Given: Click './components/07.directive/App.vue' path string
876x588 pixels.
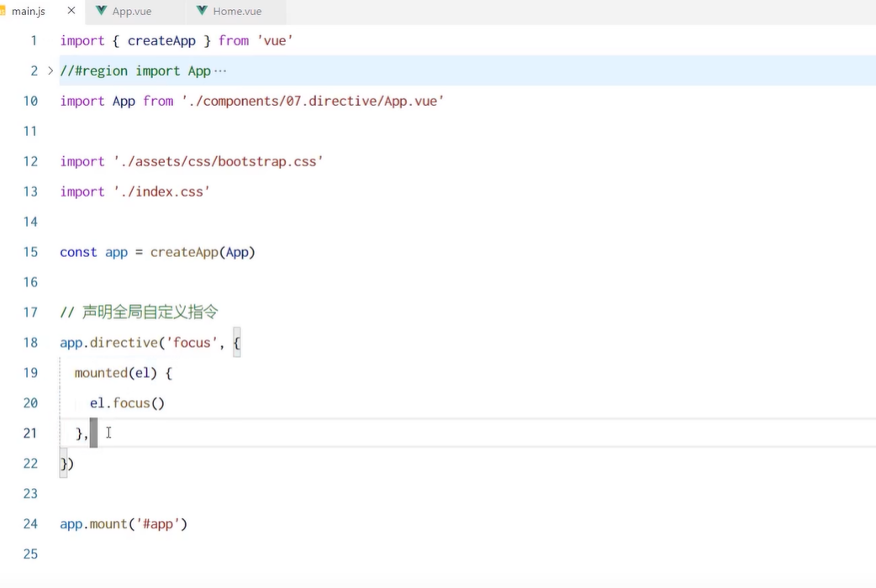Looking at the screenshot, I should pyautogui.click(x=313, y=101).
